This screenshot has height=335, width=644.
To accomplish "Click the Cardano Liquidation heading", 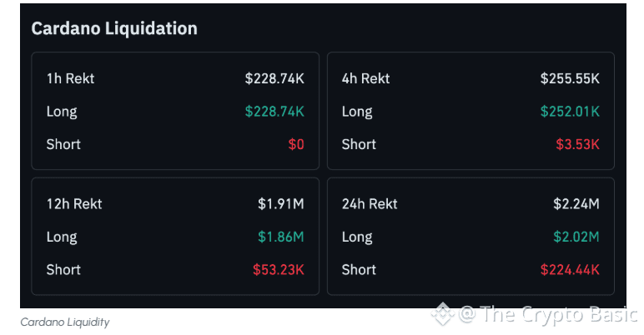I will click(114, 28).
